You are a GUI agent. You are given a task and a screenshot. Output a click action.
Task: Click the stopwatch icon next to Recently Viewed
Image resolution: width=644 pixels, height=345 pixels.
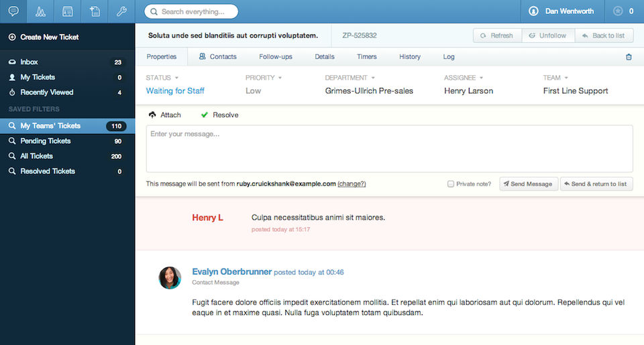click(x=12, y=92)
